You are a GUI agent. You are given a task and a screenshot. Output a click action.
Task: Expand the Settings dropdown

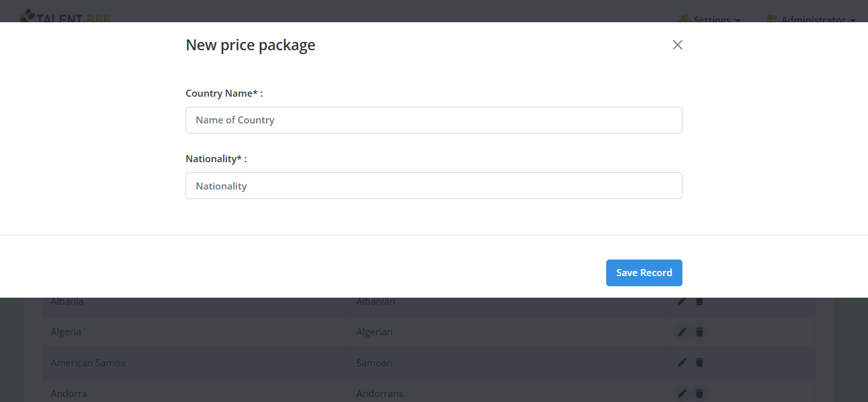coord(710,19)
